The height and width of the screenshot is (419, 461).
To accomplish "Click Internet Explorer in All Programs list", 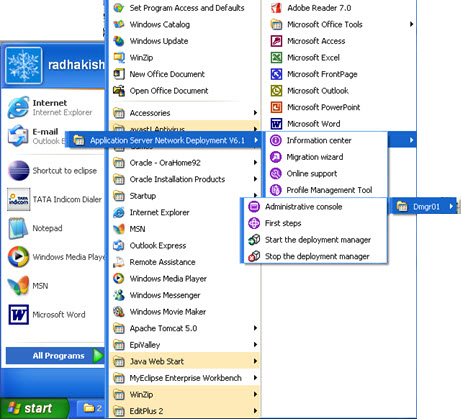I will pyautogui.click(x=185, y=212).
